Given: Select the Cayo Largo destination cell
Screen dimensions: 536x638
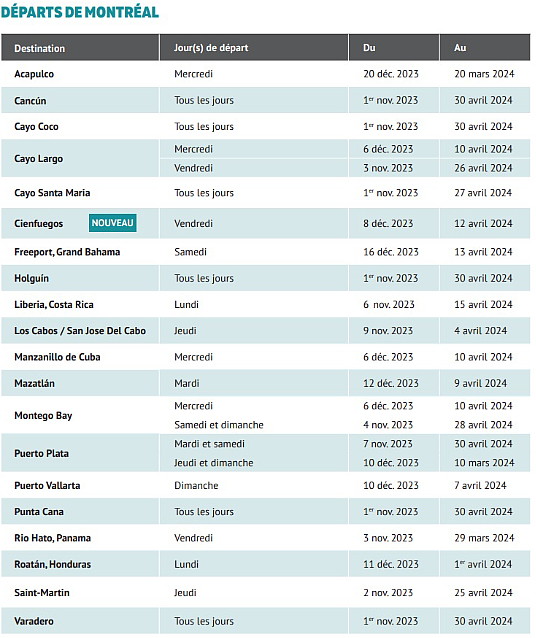Looking at the screenshot, I should (80, 158).
